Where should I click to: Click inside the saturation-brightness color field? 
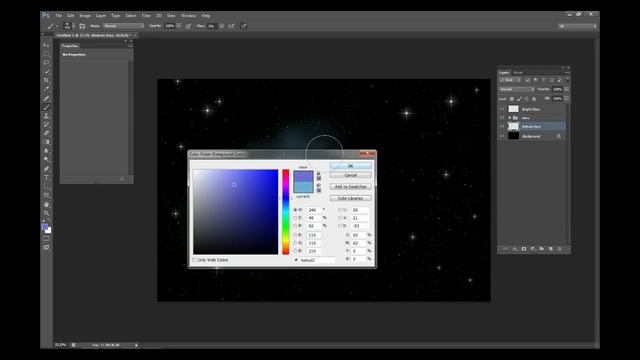pyautogui.click(x=236, y=212)
